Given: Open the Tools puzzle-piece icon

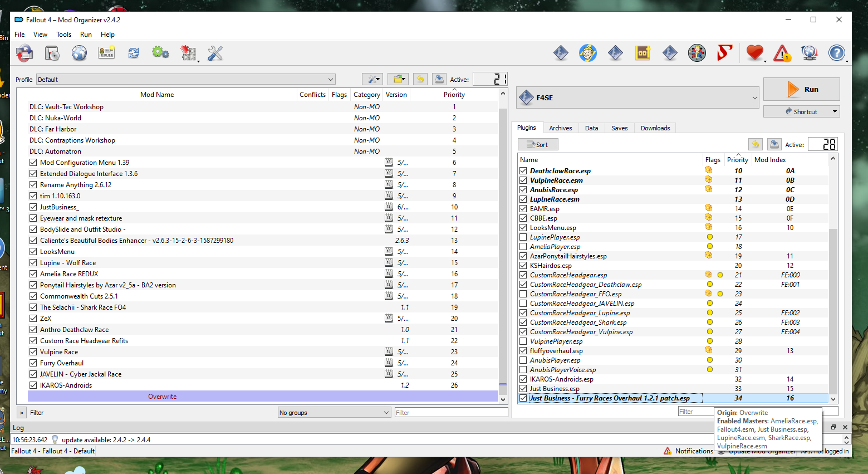Looking at the screenshot, I should [x=189, y=53].
